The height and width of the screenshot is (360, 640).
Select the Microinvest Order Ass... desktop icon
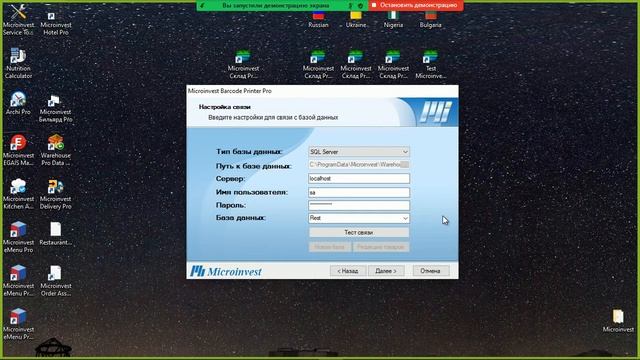click(x=56, y=281)
